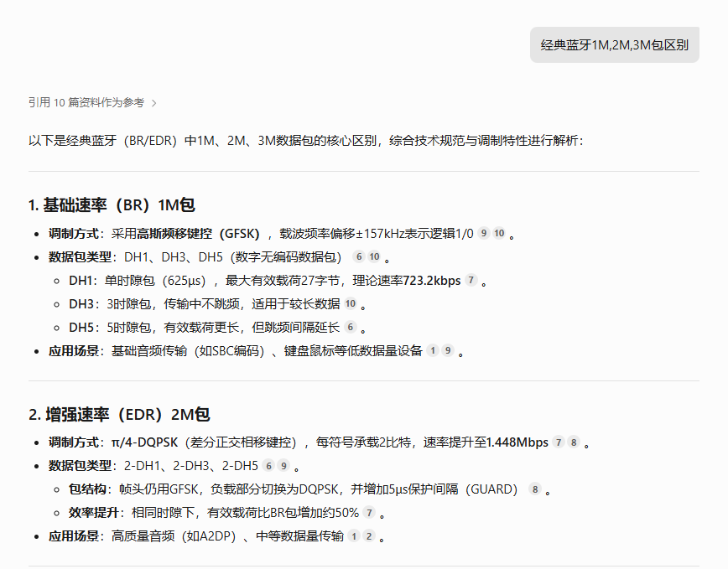Open citation 1 after 键盘鼠标等低数据量设备
The image size is (728, 569).
click(433, 350)
